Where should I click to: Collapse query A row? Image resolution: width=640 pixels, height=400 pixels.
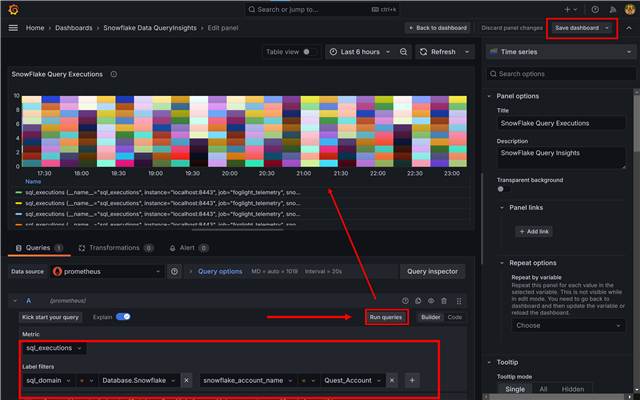point(15,301)
